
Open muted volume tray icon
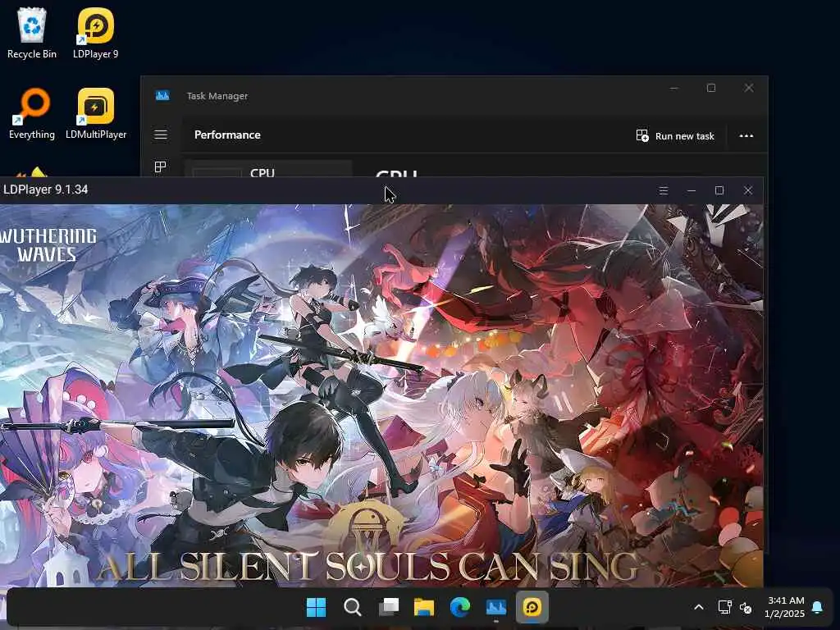point(745,608)
